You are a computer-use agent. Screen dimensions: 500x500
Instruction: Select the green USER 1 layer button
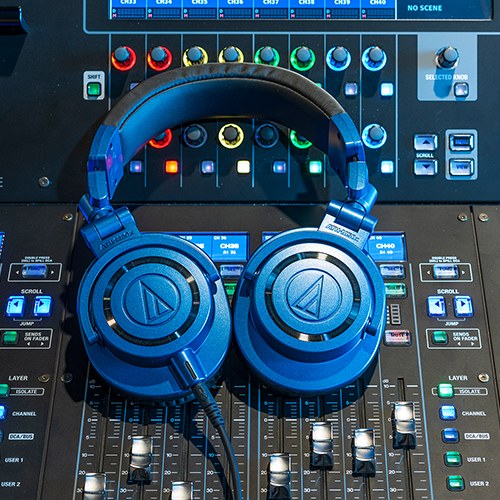pyautogui.click(x=453, y=459)
